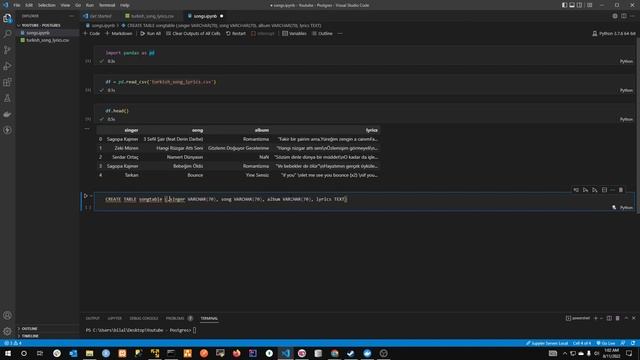Split the terminal panel
This screenshot has height=360, width=640.
click(x=609, y=318)
